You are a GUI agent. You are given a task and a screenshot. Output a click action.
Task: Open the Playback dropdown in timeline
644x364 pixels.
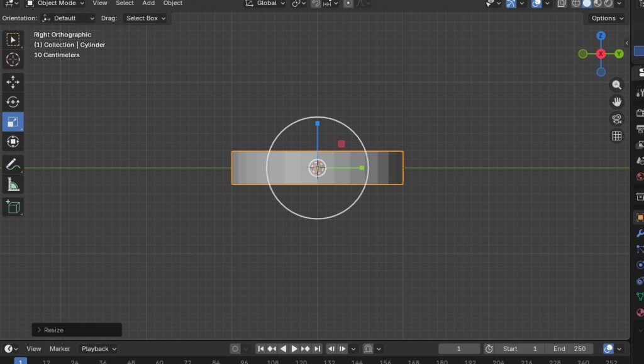click(x=99, y=349)
